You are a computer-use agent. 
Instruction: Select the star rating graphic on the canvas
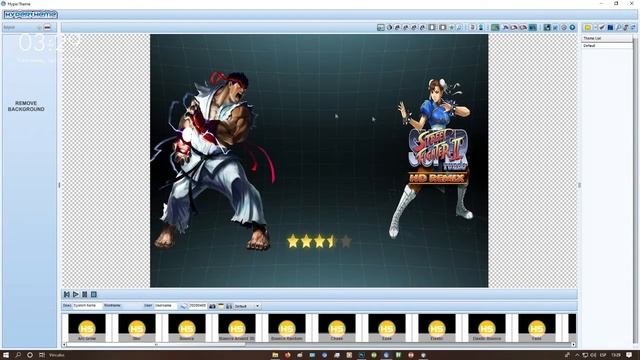(x=319, y=241)
